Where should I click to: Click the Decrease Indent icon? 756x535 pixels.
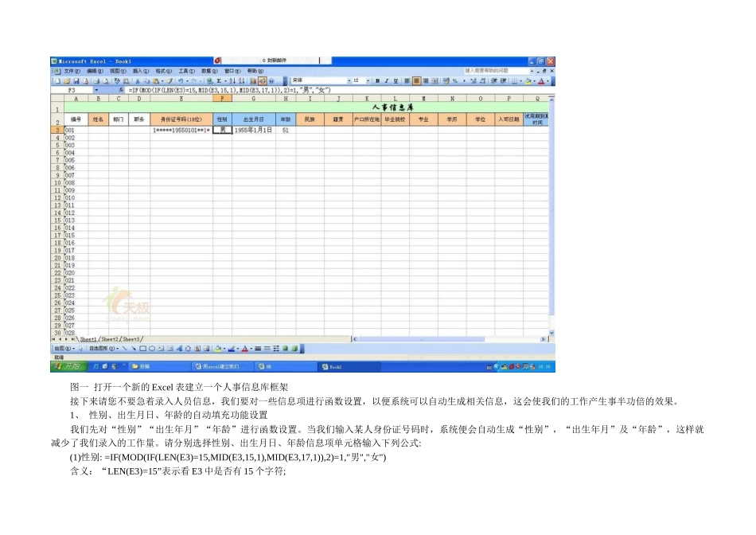(494, 81)
